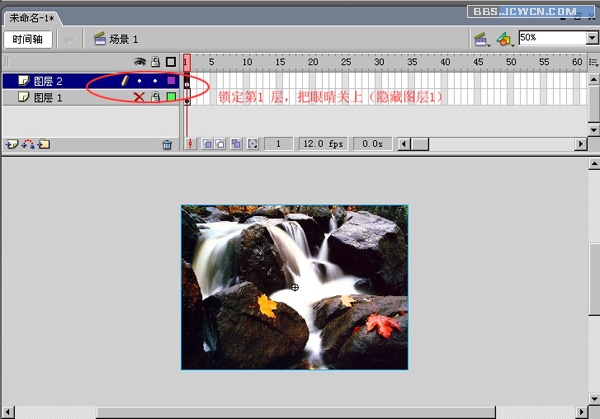Click the eye header to toggle all layers' visibility
The width and height of the screenshot is (600, 419).
[140, 62]
